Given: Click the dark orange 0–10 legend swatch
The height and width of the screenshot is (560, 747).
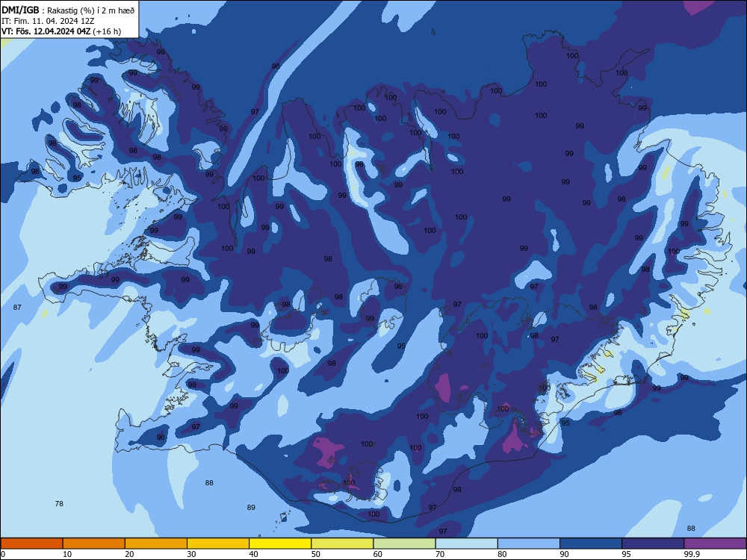Looking at the screenshot, I should [31, 544].
